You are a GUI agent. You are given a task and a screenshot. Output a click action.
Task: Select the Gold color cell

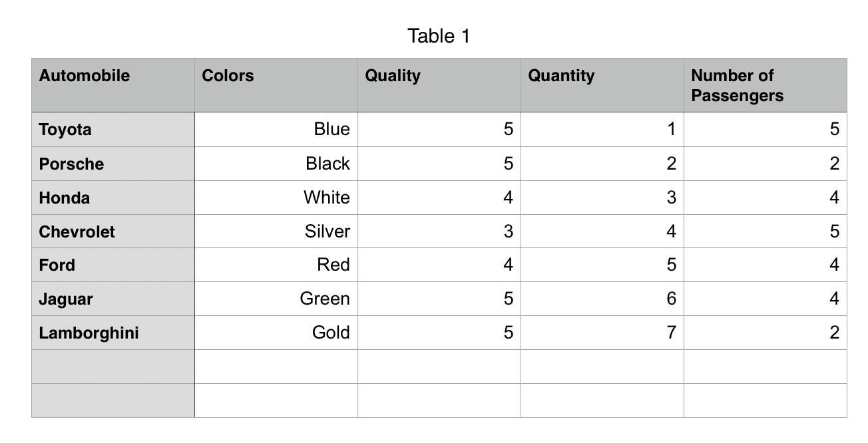(x=276, y=333)
